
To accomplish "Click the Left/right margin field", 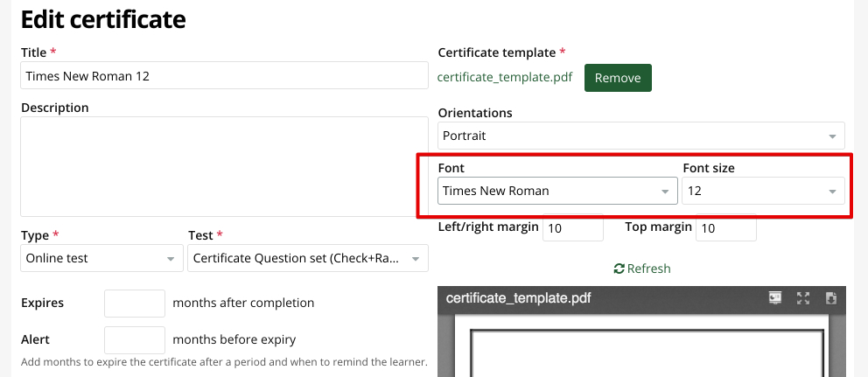I will [573, 227].
